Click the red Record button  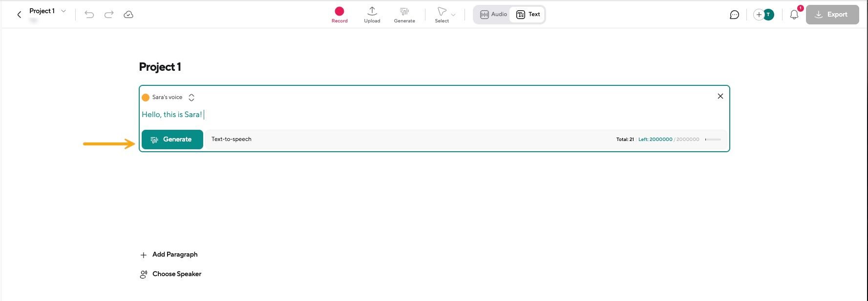click(339, 12)
